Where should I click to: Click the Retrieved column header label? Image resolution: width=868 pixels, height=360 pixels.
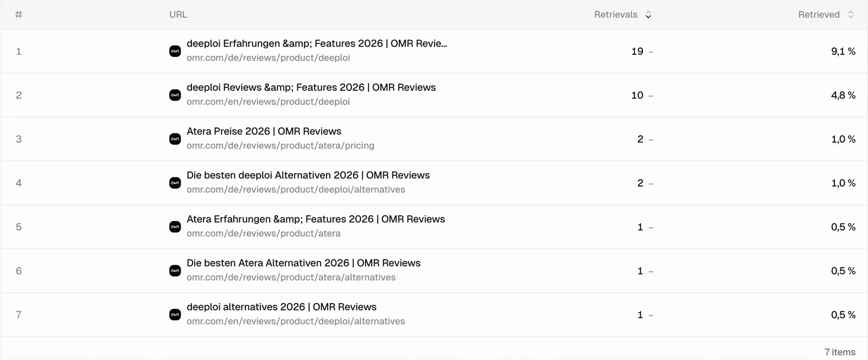point(819,15)
